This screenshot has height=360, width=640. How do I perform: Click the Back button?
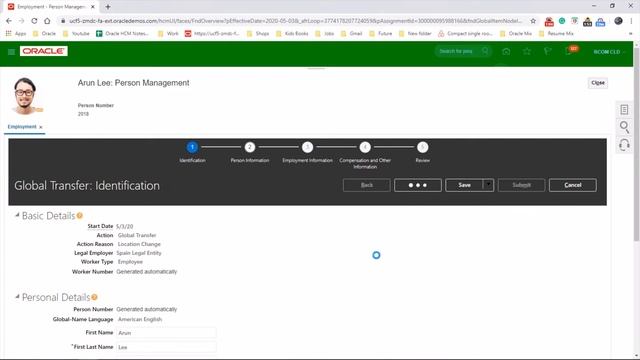click(x=367, y=185)
